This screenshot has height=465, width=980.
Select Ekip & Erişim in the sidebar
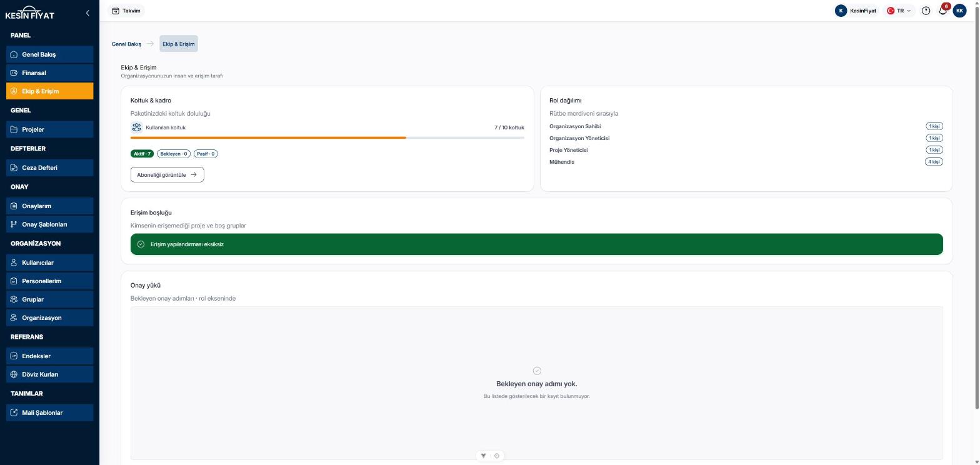pos(50,91)
